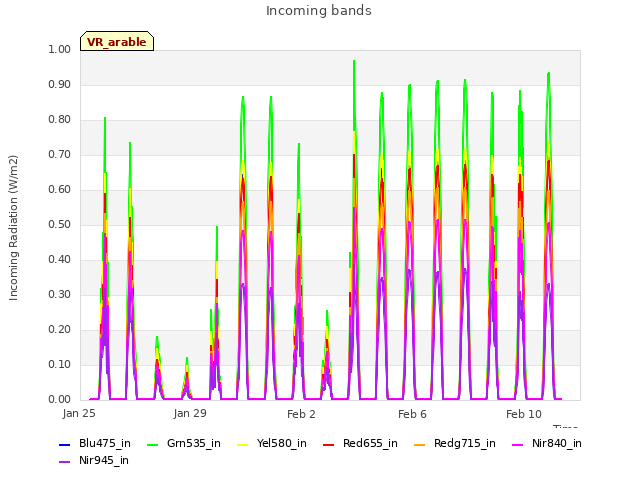Click the partially hidden Time axis label
This screenshot has height=480, width=640.
click(565, 427)
